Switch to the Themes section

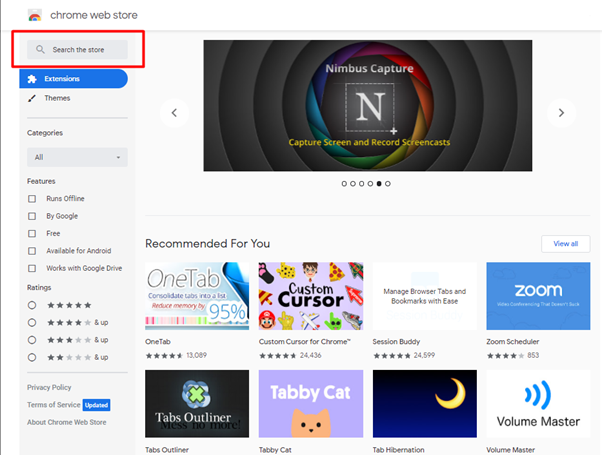[x=57, y=98]
